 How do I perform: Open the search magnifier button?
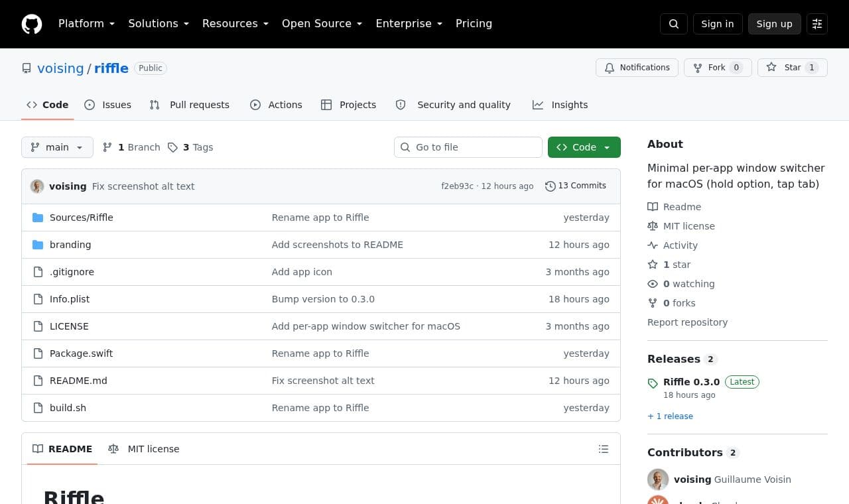click(x=674, y=24)
